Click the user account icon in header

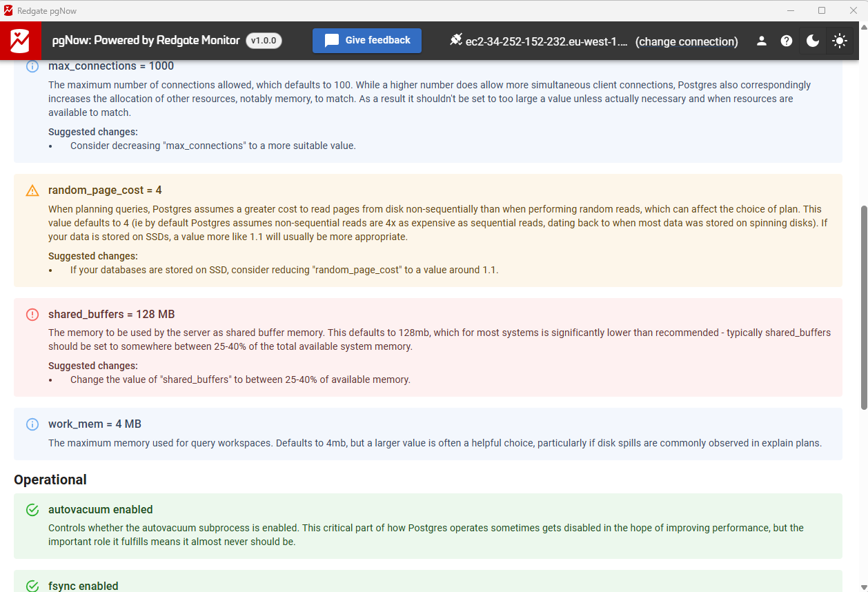(762, 41)
